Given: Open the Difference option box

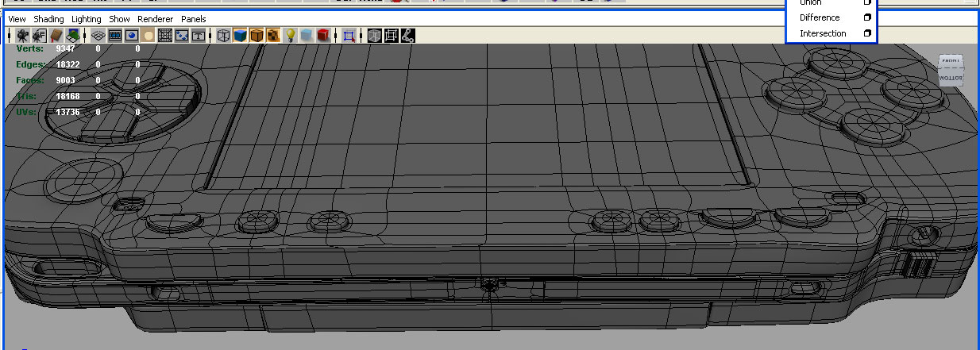Looking at the screenshot, I should pyautogui.click(x=866, y=17).
